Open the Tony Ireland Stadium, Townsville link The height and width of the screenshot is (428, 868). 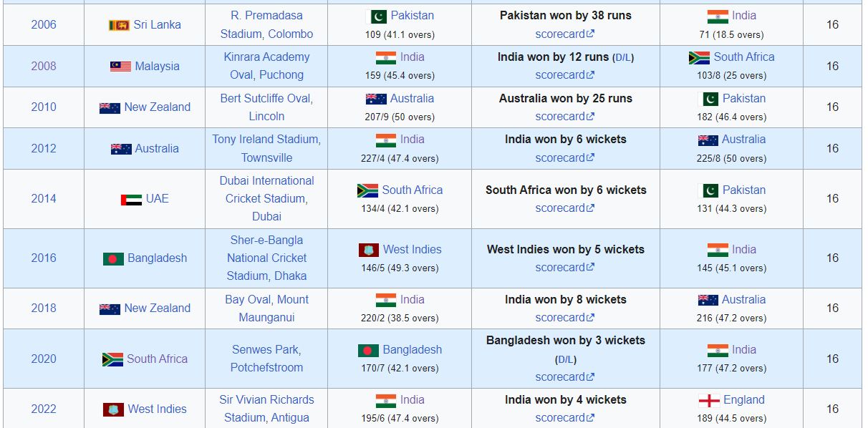tap(266, 148)
